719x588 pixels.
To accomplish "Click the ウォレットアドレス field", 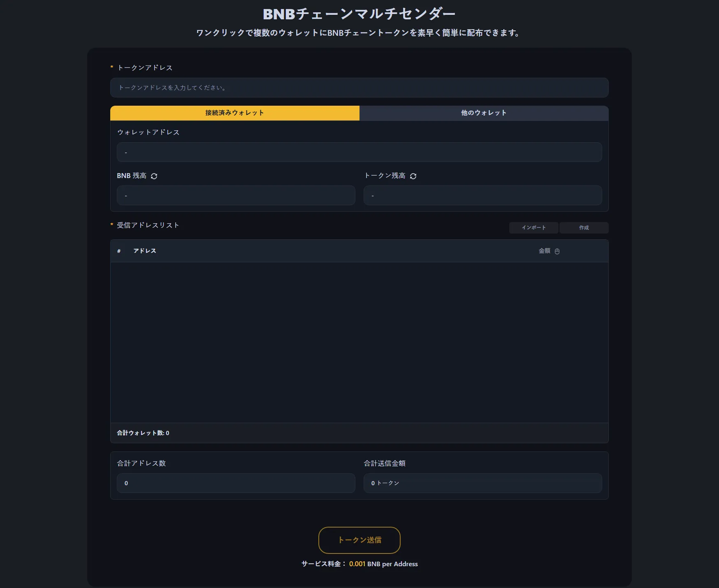I will click(359, 152).
